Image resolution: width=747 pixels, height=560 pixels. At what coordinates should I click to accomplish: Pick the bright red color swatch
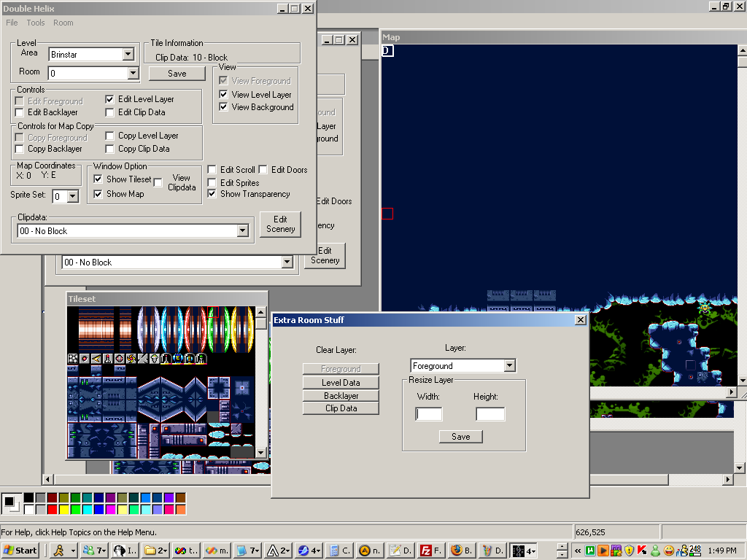52,509
